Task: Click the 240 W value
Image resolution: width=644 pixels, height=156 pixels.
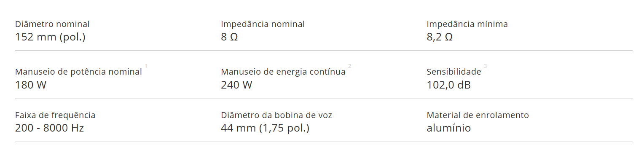Action: point(236,85)
